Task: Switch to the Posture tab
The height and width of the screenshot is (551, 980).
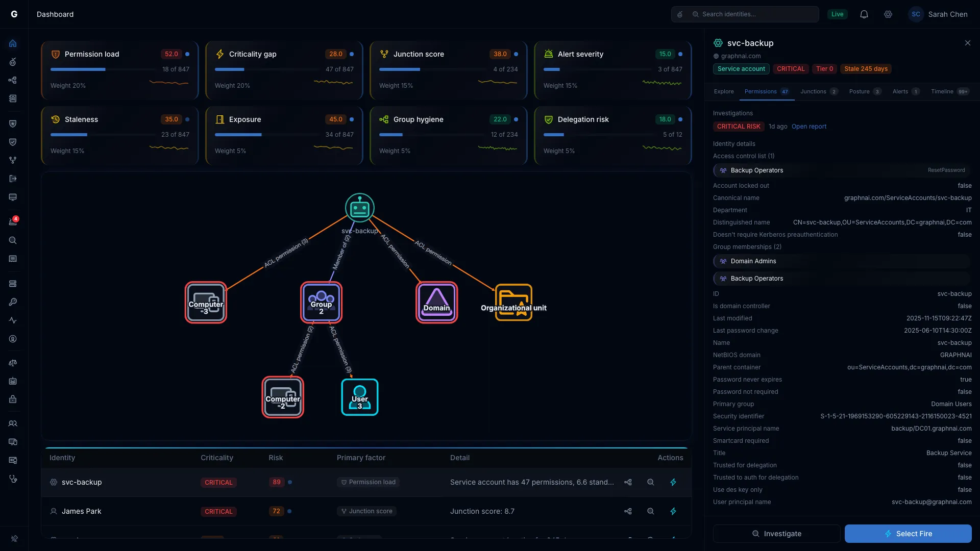Action: [x=865, y=91]
